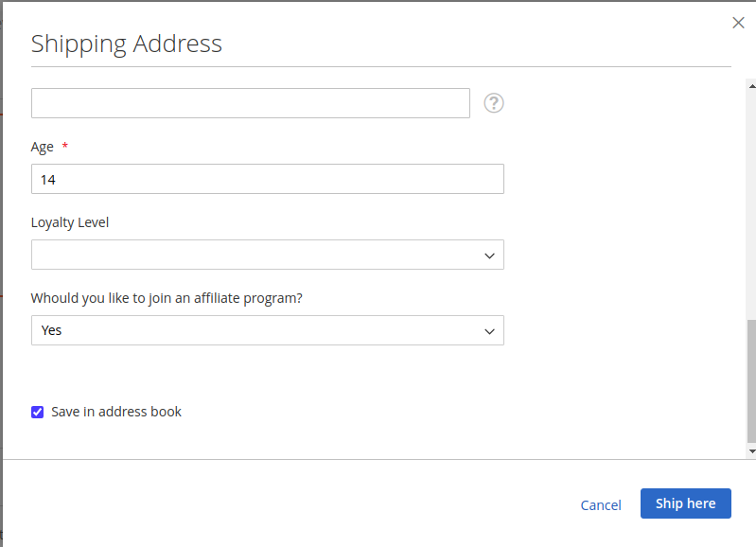Grab the vertical scrollbar thumb
This screenshot has height=547, width=756.
(751, 380)
